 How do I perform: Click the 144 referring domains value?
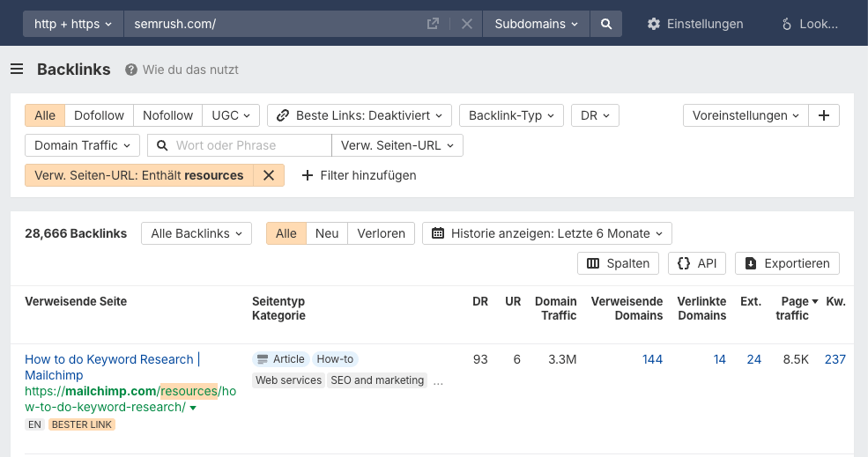pos(652,359)
